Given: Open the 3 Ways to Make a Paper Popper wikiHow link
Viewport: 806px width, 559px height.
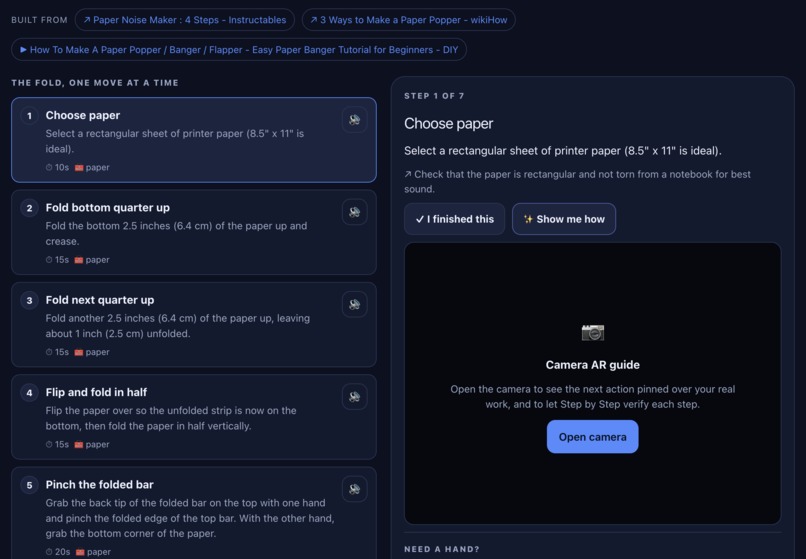Looking at the screenshot, I should 409,20.
